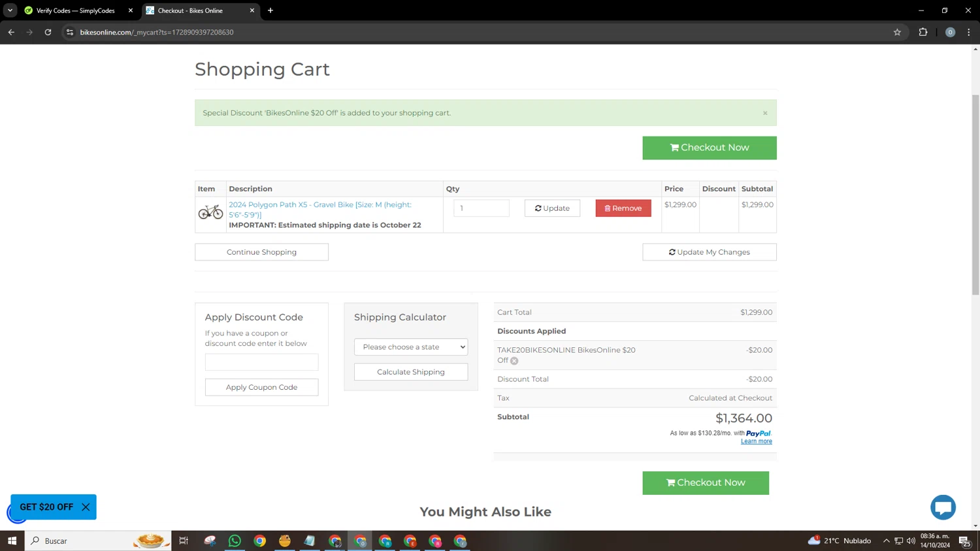Viewport: 980px width, 551px height.
Task: Go back to previous page
Action: coord(11,32)
